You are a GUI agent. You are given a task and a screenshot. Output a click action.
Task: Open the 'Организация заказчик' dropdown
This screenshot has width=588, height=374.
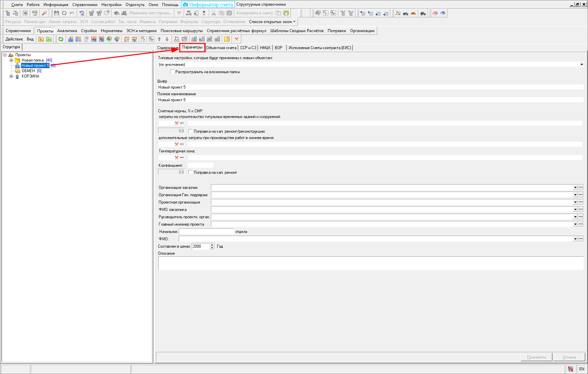(x=575, y=188)
